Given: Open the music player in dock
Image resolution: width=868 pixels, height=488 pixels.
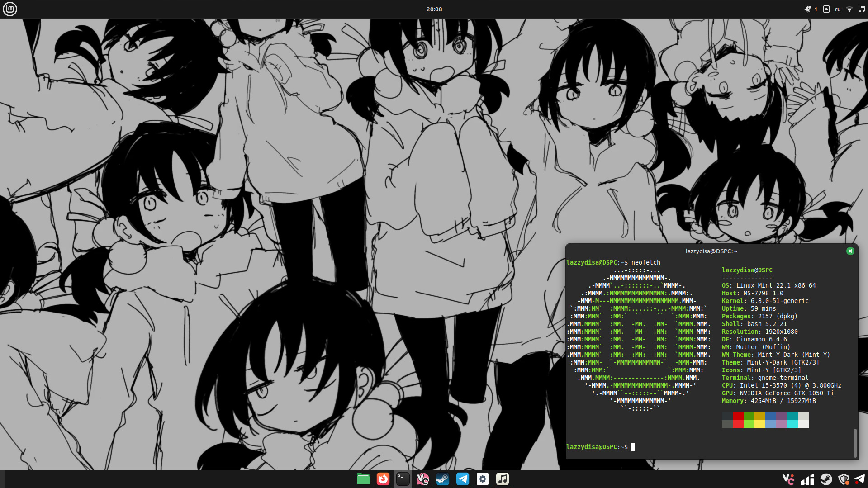Looking at the screenshot, I should point(502,479).
